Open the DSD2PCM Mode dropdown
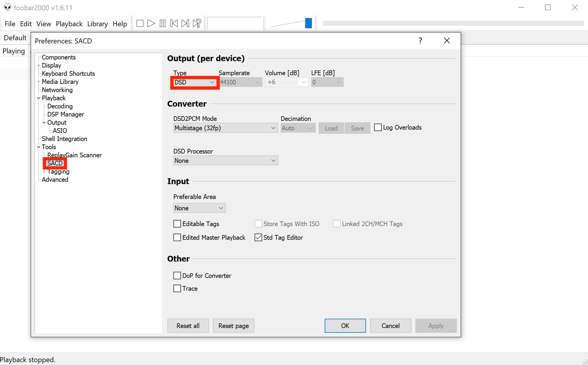588x365 pixels. 225,128
